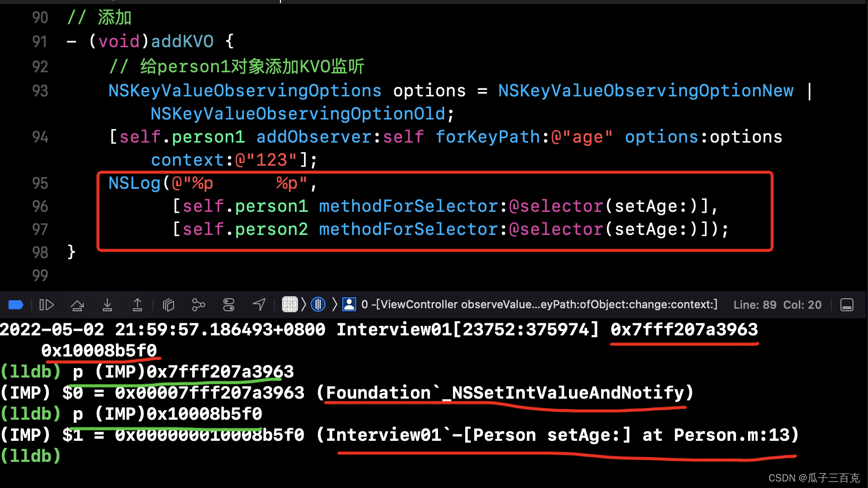This screenshot has width=868, height=488.
Task: Click the @"age" string literal
Action: pos(582,137)
